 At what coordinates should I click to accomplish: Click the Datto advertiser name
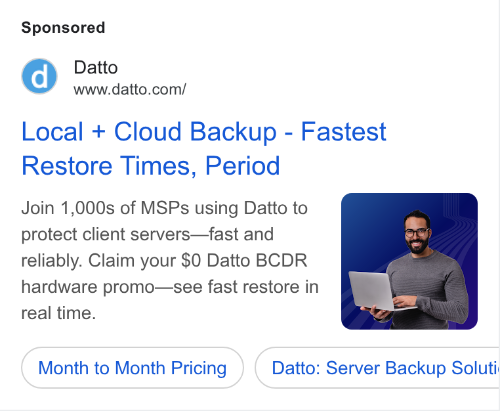96,67
